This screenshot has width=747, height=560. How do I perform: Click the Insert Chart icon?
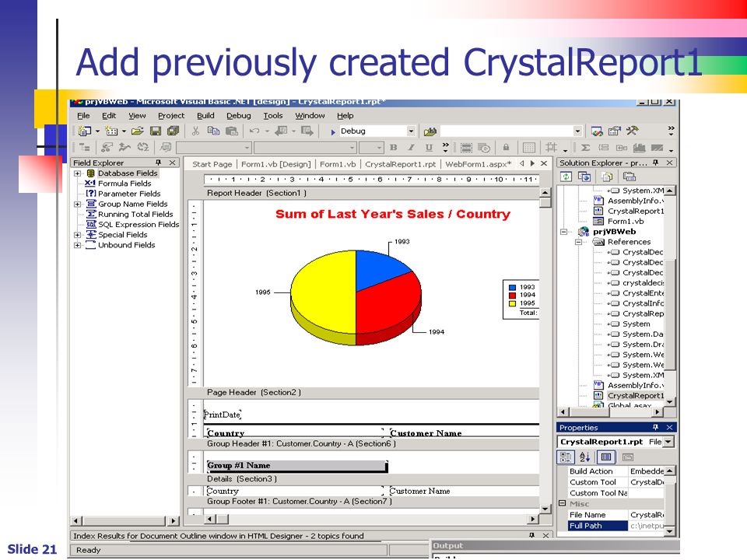640,148
